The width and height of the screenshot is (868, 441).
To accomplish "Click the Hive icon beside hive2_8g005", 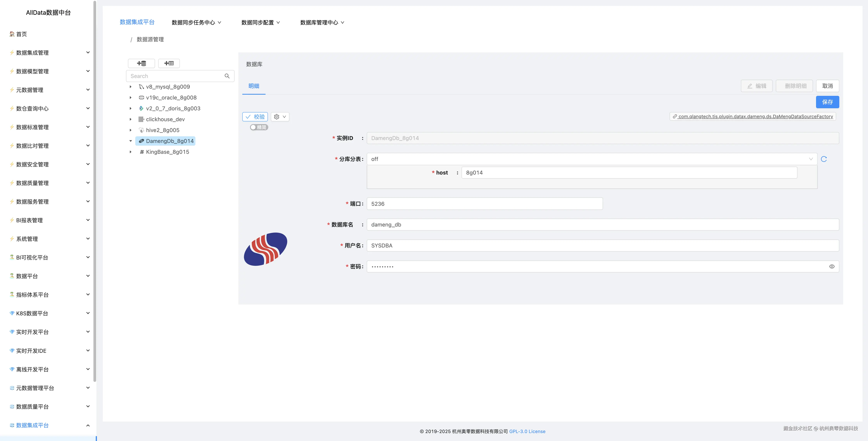I will (141, 130).
